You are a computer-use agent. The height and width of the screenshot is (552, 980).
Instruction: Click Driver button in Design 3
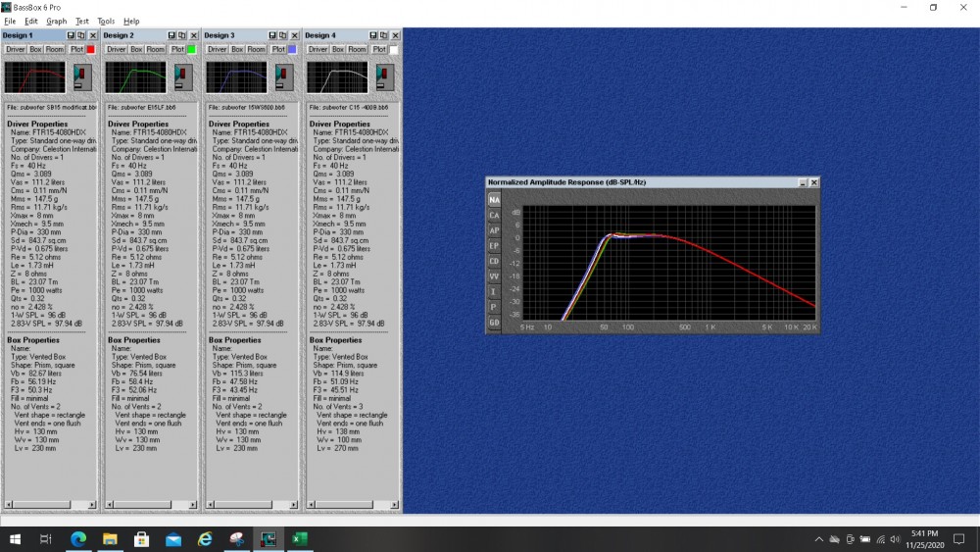click(218, 49)
